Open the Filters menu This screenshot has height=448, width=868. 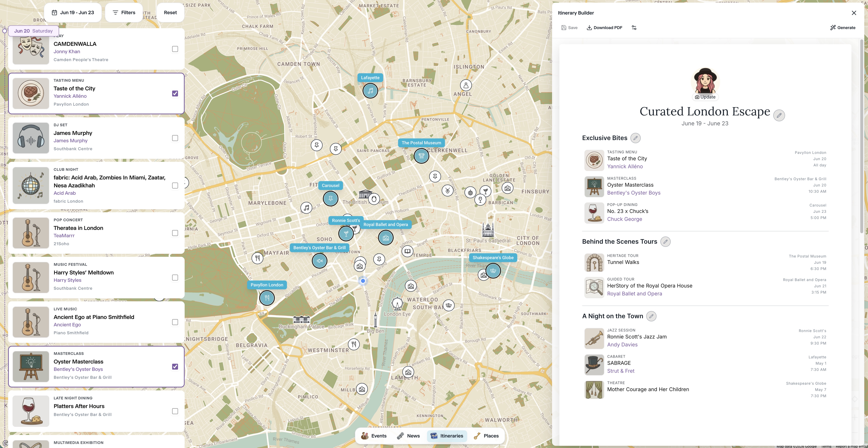[x=124, y=13]
